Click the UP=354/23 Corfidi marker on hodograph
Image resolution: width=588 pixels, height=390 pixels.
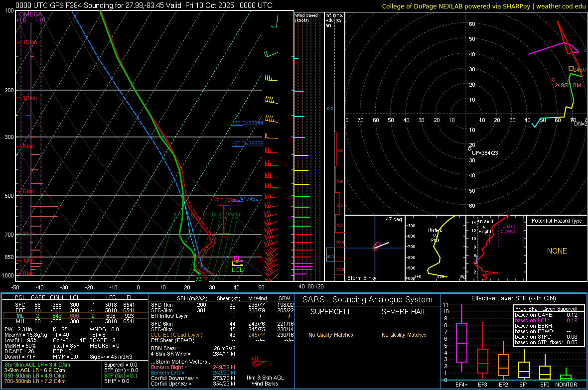tap(469, 149)
